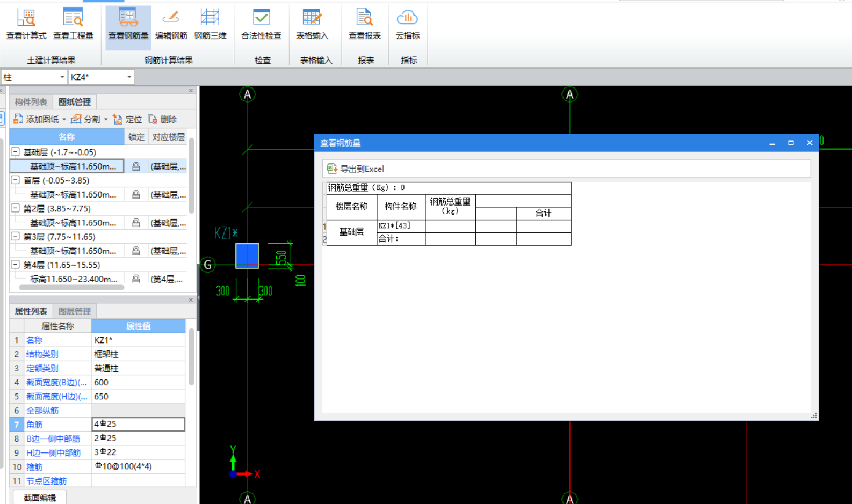
Task: Click 导出到Excel button
Action: click(x=356, y=169)
